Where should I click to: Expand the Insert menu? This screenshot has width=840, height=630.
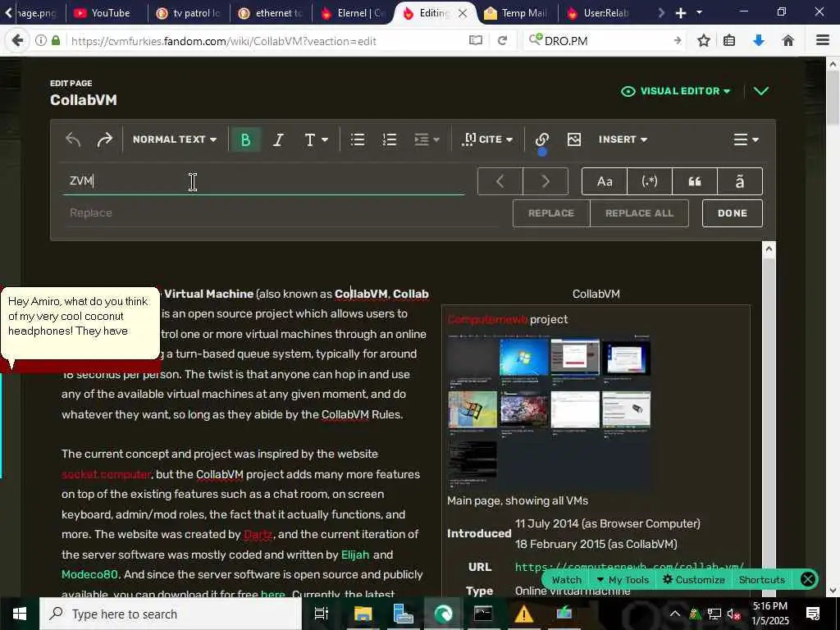click(x=623, y=139)
